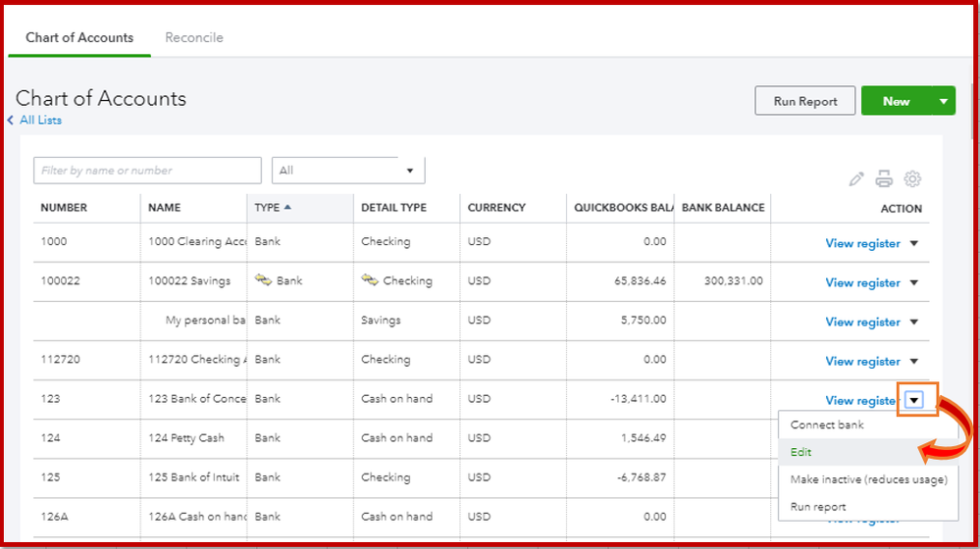The height and width of the screenshot is (549, 980).
Task: Click the green New button
Action: click(897, 101)
